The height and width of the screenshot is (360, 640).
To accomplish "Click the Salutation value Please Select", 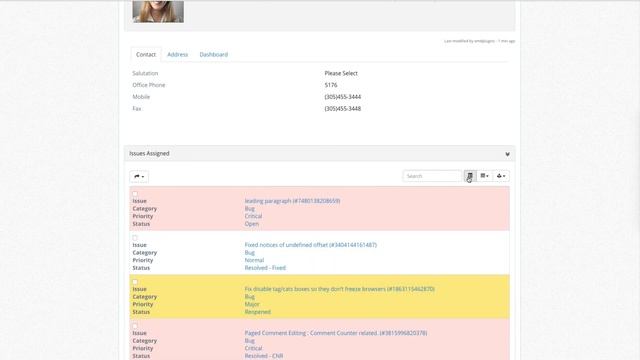I will point(341,73).
